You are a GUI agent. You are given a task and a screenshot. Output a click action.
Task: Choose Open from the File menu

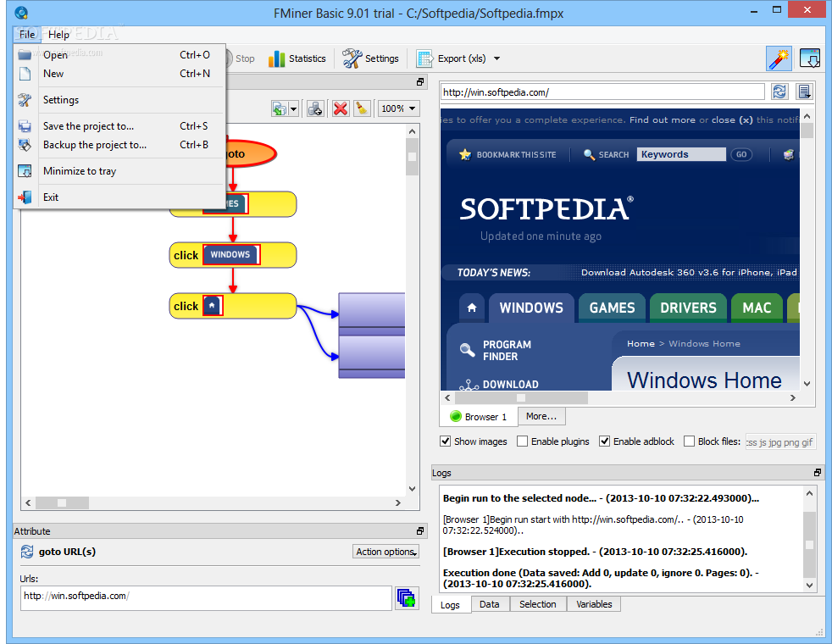coord(121,54)
